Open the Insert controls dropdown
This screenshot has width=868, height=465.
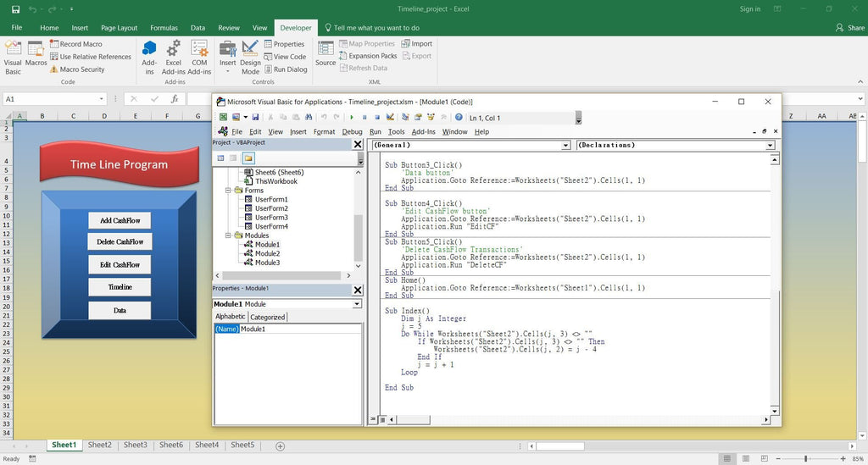227,58
